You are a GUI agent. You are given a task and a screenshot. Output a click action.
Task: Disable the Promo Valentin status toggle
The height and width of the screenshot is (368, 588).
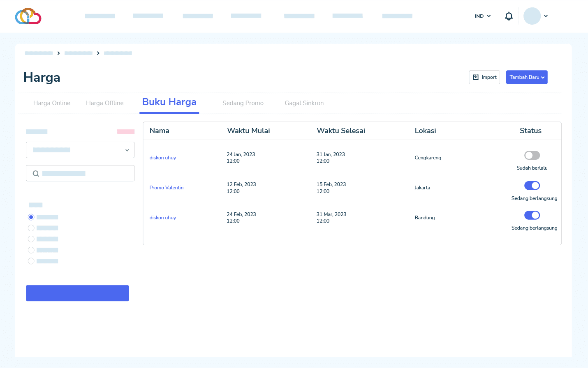pyautogui.click(x=532, y=186)
